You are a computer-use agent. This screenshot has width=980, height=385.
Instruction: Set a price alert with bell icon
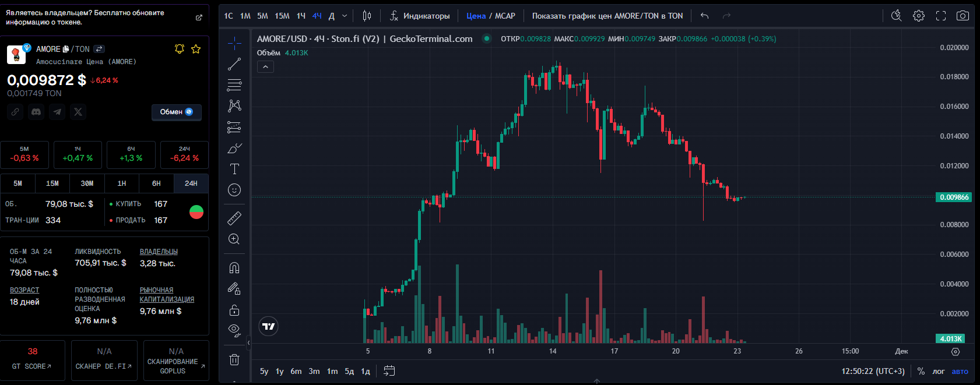(180, 49)
